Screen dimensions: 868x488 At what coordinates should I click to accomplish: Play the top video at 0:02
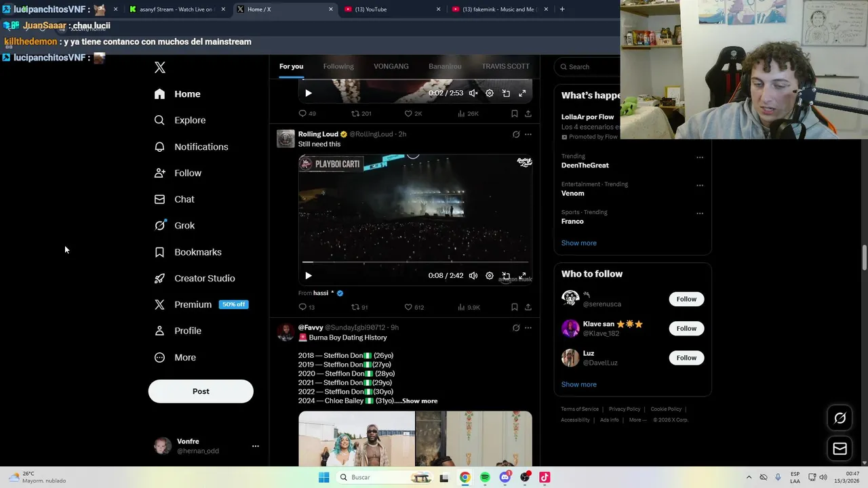tap(309, 94)
